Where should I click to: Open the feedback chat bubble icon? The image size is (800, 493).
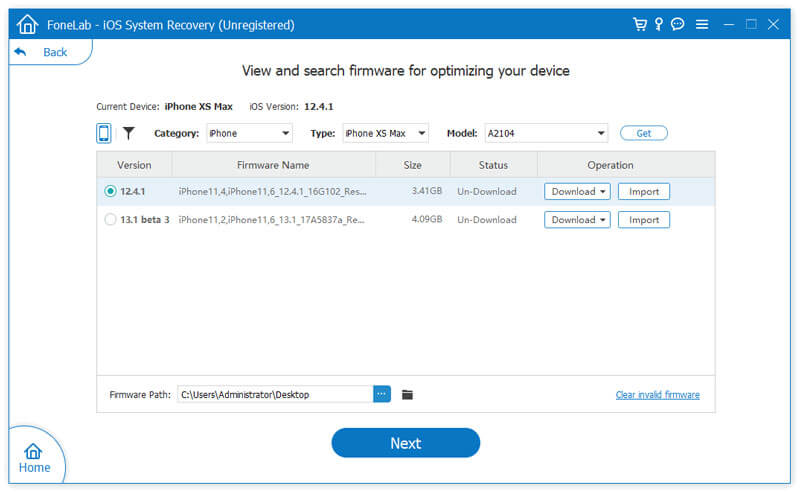[678, 24]
